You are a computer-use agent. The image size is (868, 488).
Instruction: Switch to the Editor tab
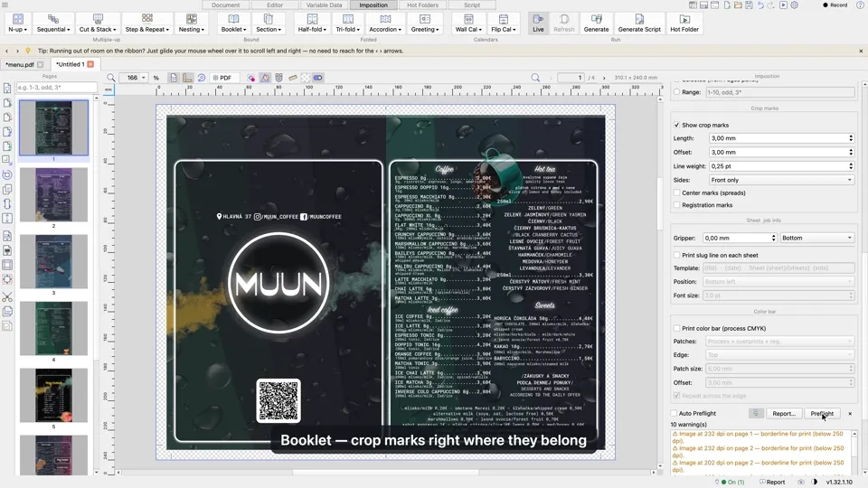tap(275, 5)
